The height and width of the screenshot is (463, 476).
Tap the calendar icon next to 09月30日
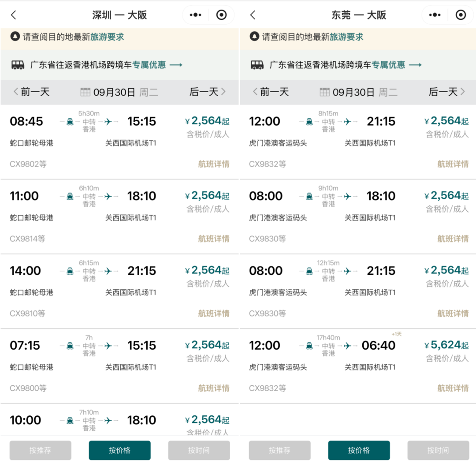click(x=86, y=92)
